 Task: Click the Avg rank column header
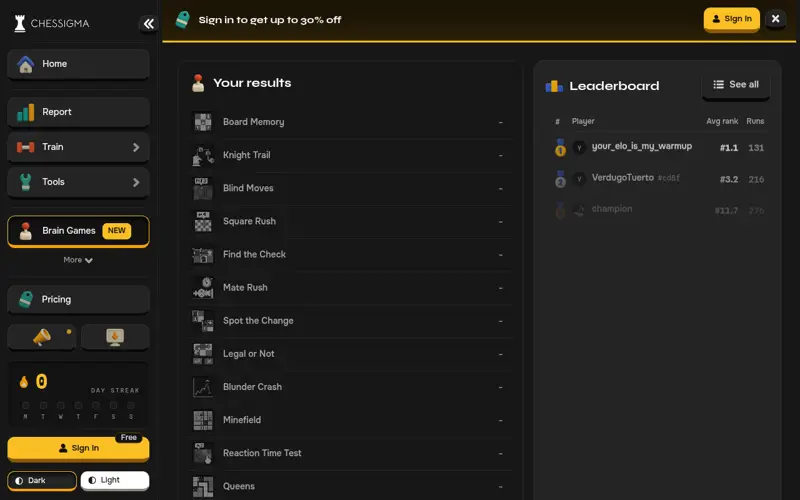722,121
